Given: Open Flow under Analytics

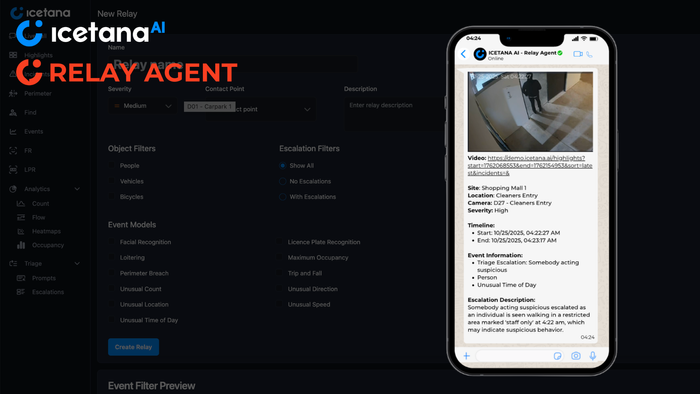Looking at the screenshot, I should coord(38,217).
